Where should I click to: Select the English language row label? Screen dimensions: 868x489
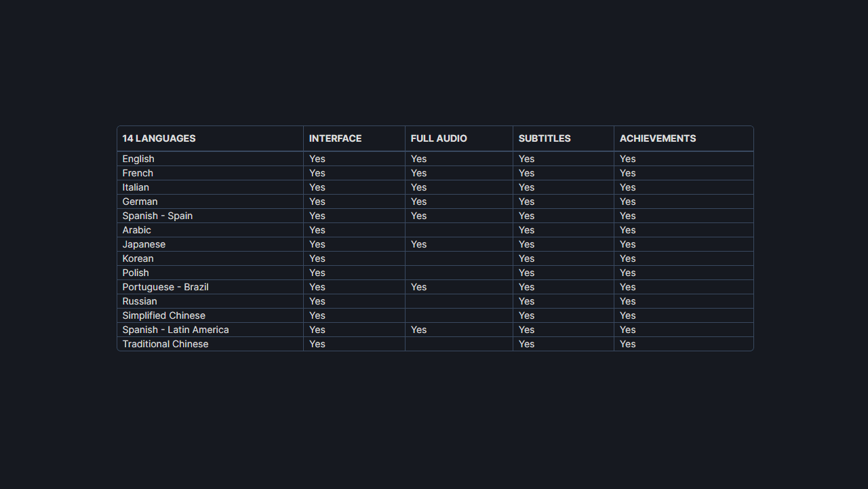click(138, 159)
